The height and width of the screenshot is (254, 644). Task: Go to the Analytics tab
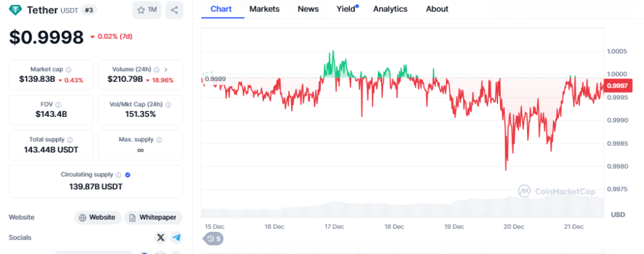click(x=390, y=9)
